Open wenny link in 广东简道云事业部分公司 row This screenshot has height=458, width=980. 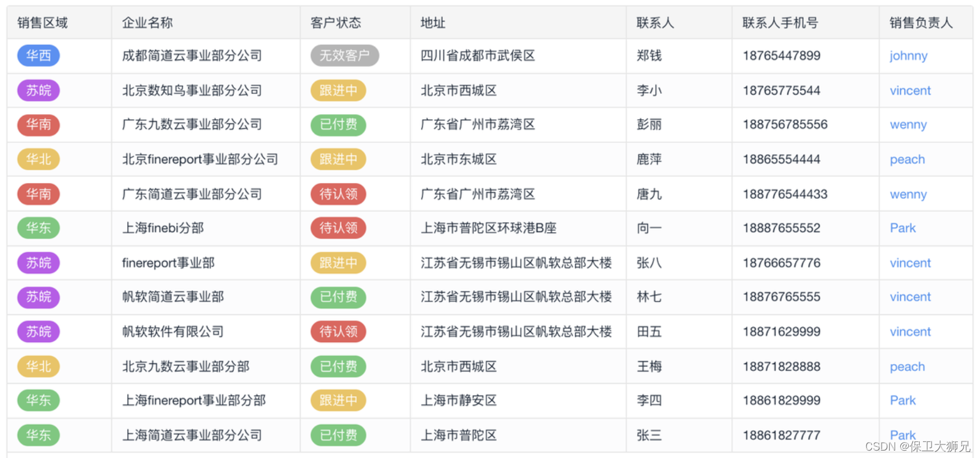[x=908, y=194]
